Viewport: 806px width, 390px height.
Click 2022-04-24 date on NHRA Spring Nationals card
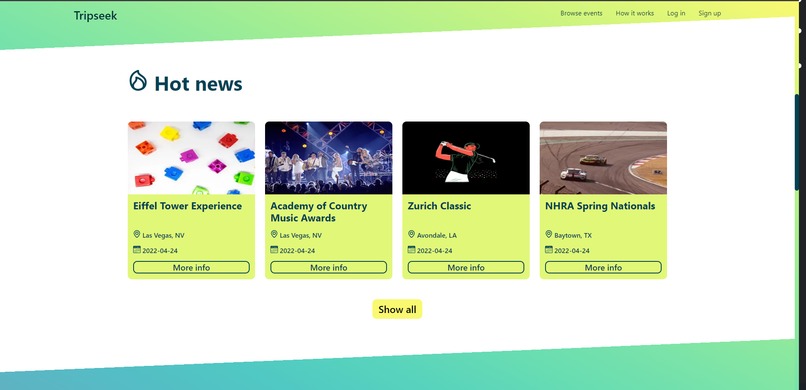point(572,251)
